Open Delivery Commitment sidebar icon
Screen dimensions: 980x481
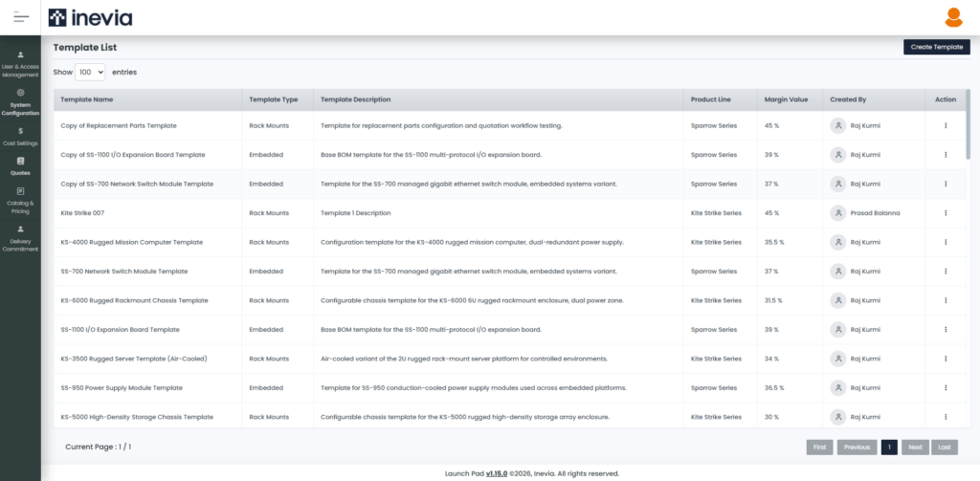point(21,229)
